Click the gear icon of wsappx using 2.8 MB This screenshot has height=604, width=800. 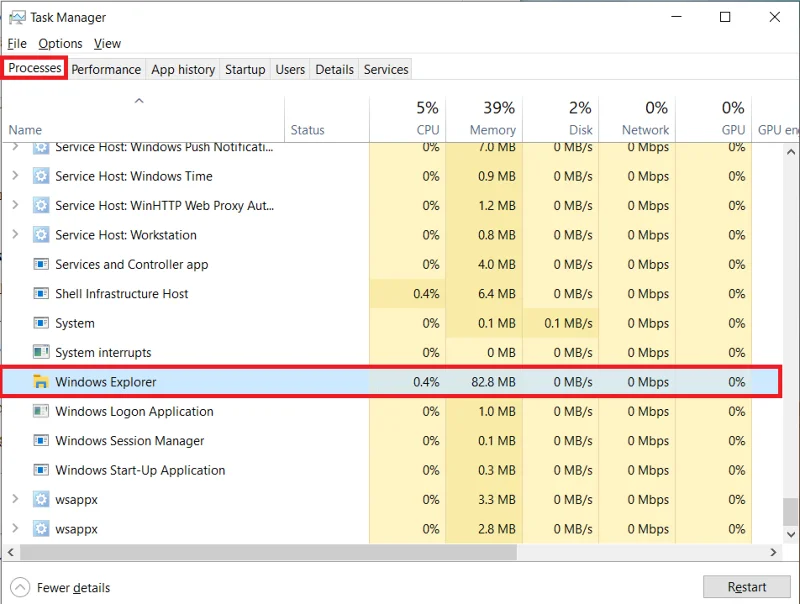[41, 529]
